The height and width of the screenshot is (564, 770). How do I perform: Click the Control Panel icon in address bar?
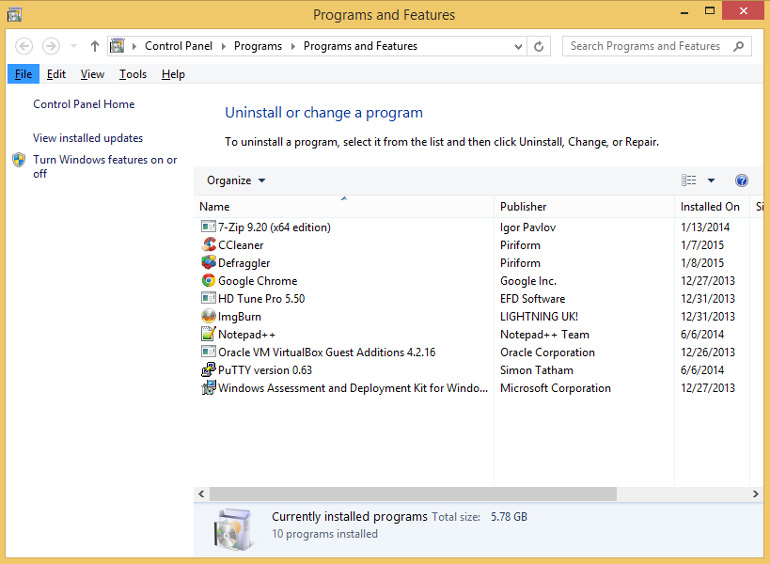tap(117, 46)
